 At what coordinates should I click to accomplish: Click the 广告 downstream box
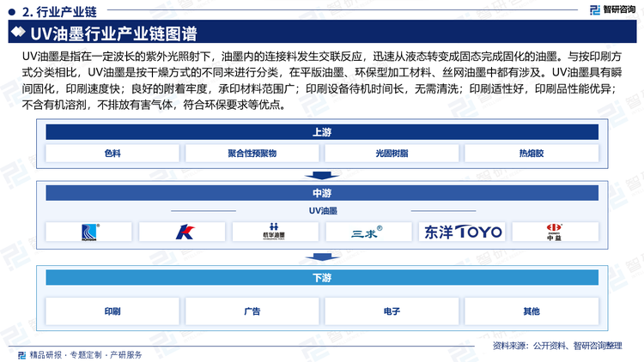point(252,311)
